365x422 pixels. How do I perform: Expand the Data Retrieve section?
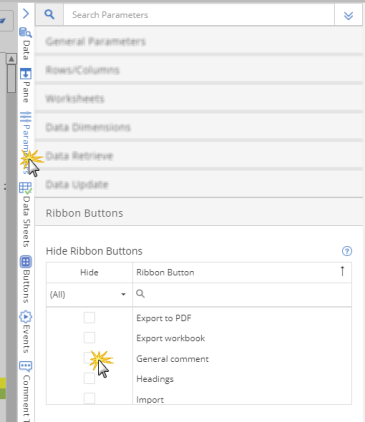point(199,156)
